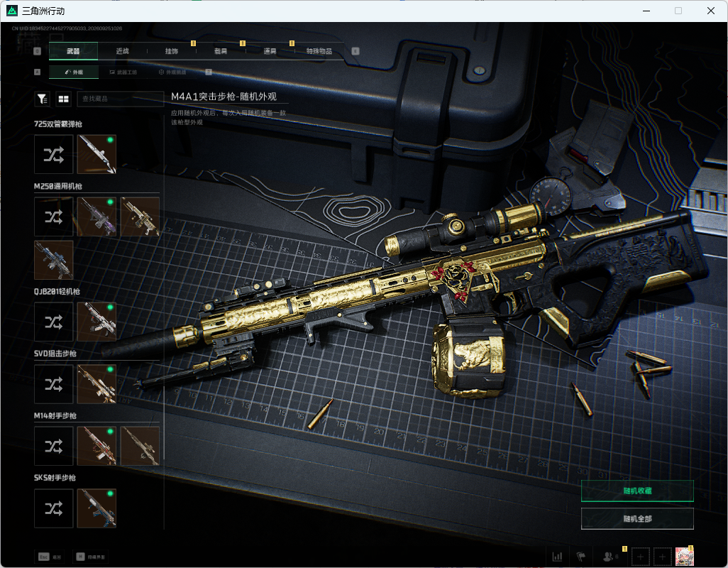Open the 武器 (weapons) tab
728x568 pixels.
click(73, 51)
